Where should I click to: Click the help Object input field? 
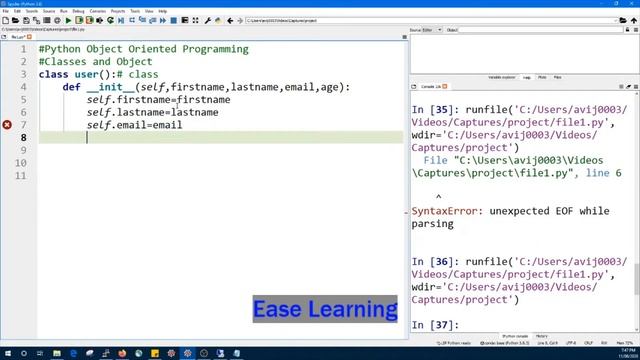point(540,30)
